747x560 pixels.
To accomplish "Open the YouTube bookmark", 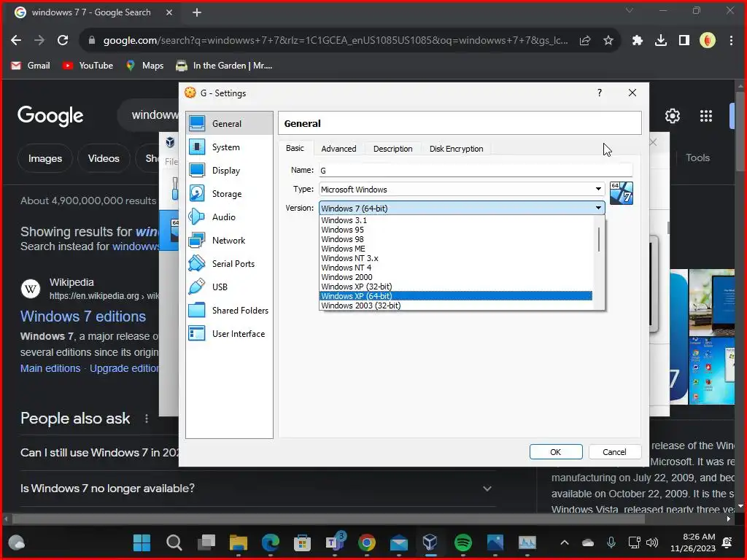I will pyautogui.click(x=88, y=66).
